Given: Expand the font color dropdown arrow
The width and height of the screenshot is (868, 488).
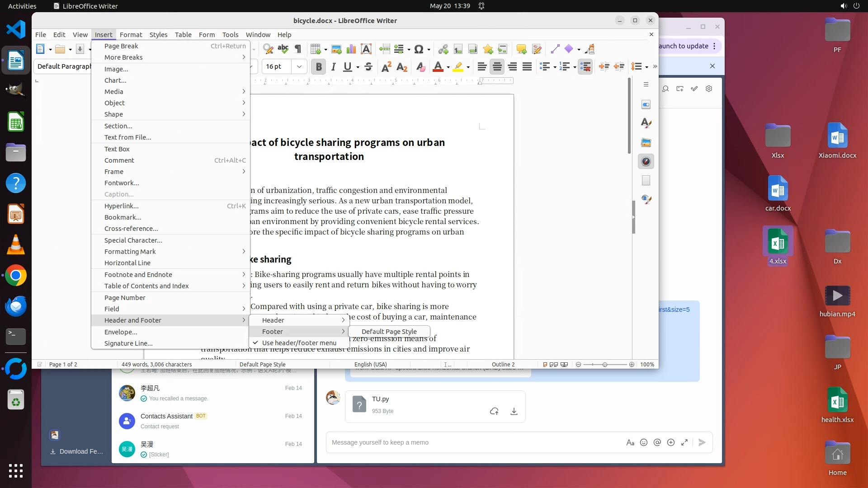Looking at the screenshot, I should 448,67.
